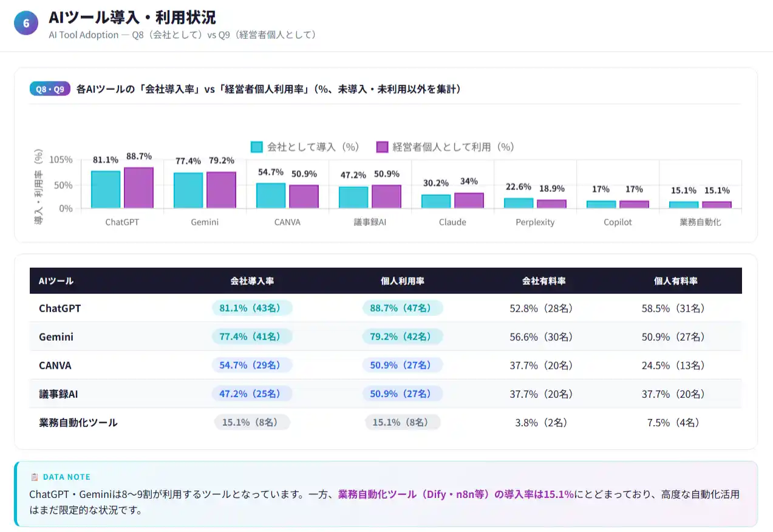Click the number 6 section badge

click(x=26, y=24)
